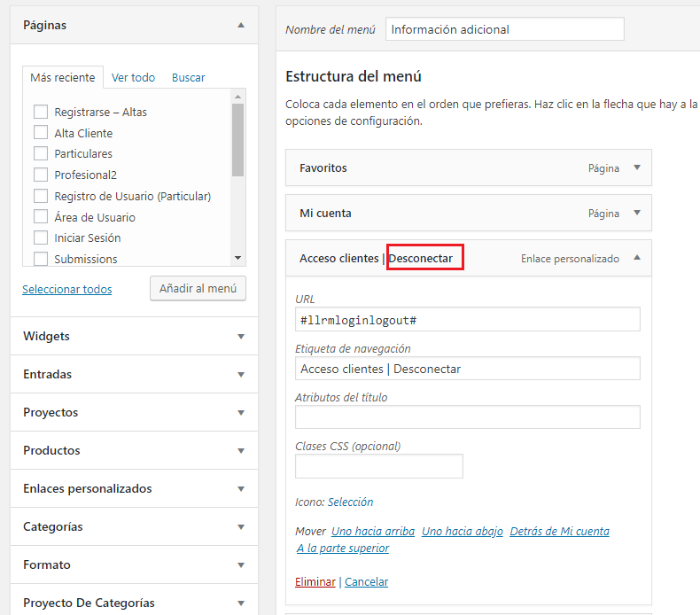The image size is (700, 615).
Task: Click the Añadir al menú button
Action: tap(198, 289)
